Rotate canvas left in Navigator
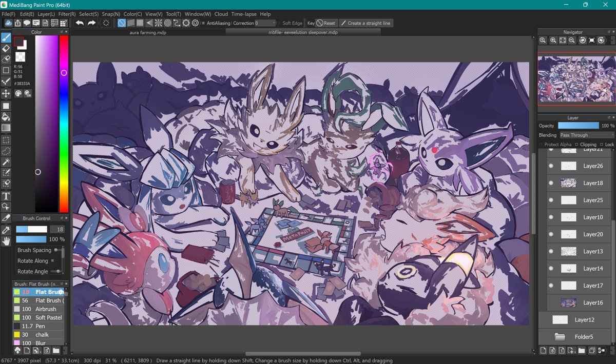 (x=582, y=41)
